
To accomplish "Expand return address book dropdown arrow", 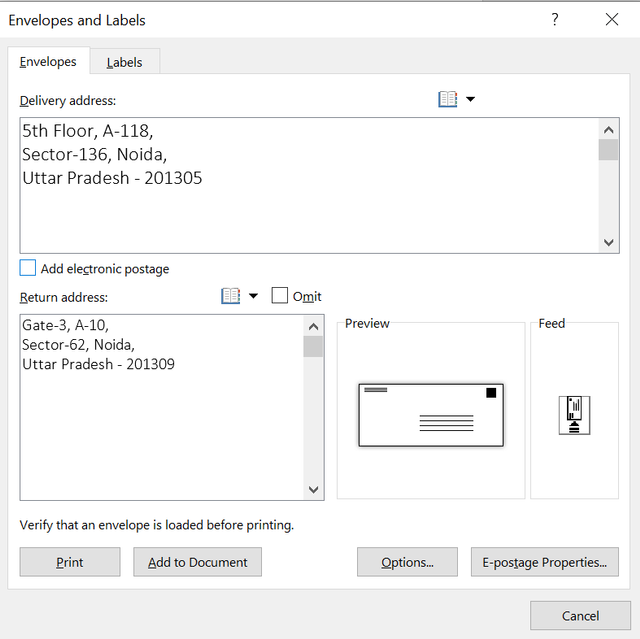I will [253, 296].
